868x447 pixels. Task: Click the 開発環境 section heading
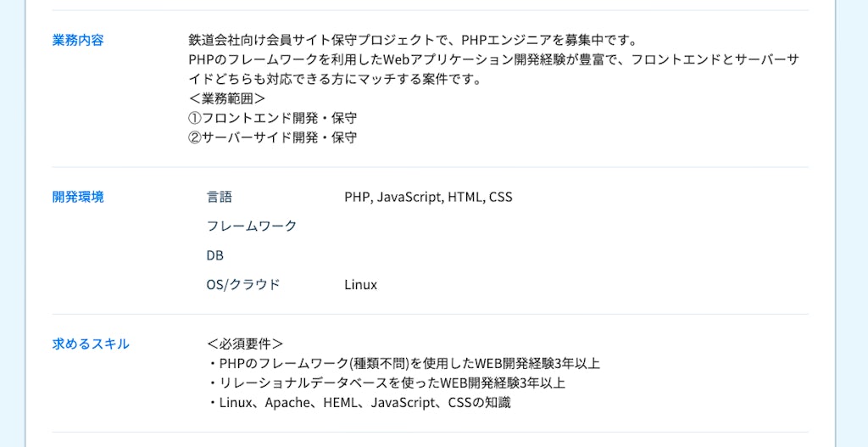pyautogui.click(x=78, y=197)
